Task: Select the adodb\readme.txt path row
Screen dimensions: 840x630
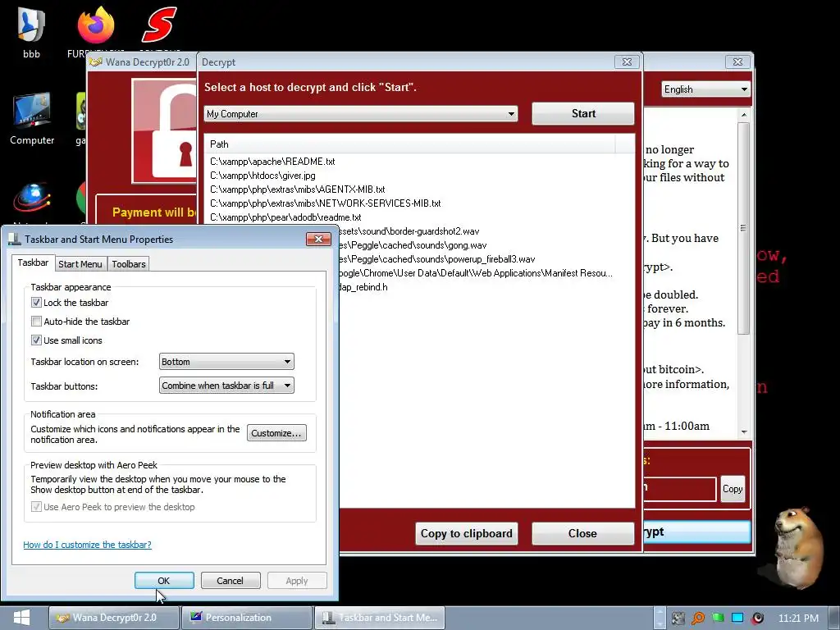Action: tap(285, 217)
